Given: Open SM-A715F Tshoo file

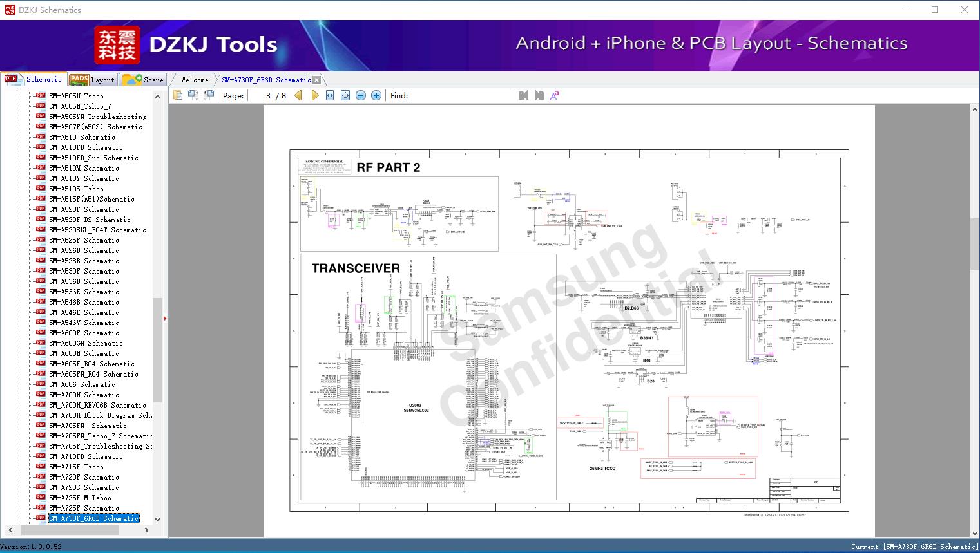Looking at the screenshot, I should pyautogui.click(x=76, y=467).
